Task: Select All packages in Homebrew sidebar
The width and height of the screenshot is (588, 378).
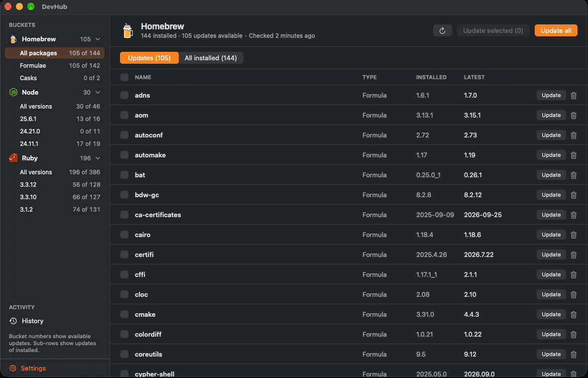Action: (x=55, y=53)
